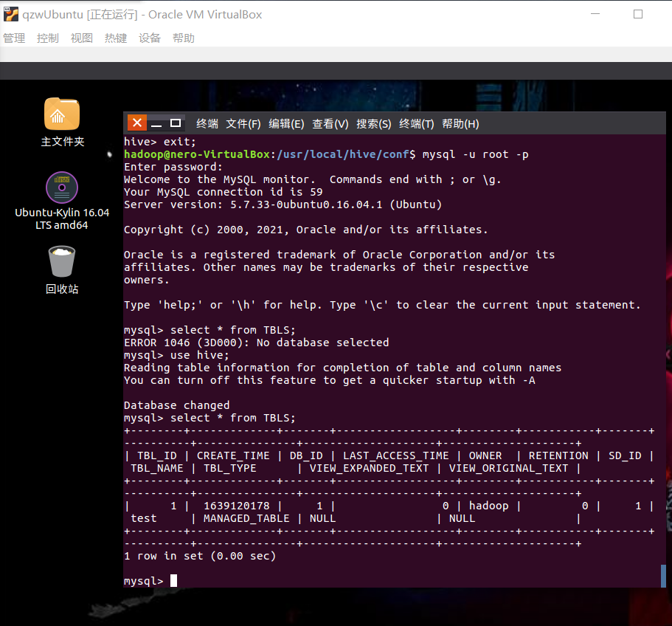Open the 搜索(S) menu

pyautogui.click(x=374, y=124)
